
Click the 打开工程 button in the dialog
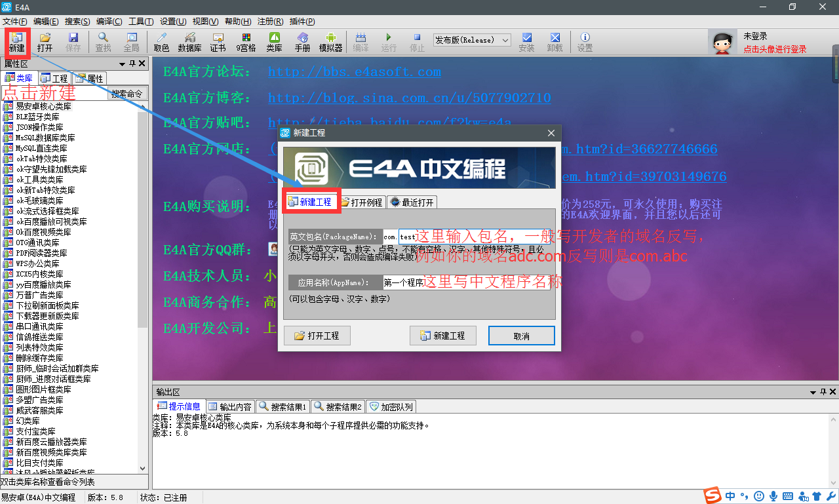click(x=317, y=336)
